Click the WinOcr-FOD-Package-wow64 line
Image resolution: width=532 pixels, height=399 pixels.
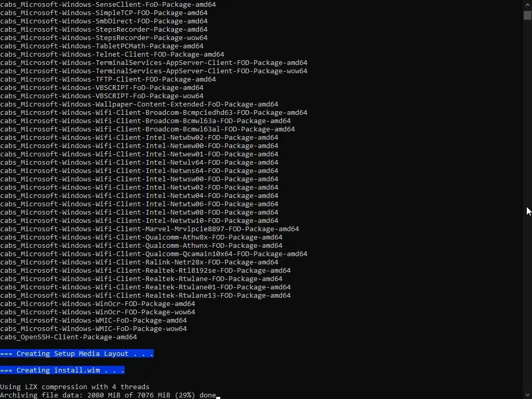(x=98, y=312)
